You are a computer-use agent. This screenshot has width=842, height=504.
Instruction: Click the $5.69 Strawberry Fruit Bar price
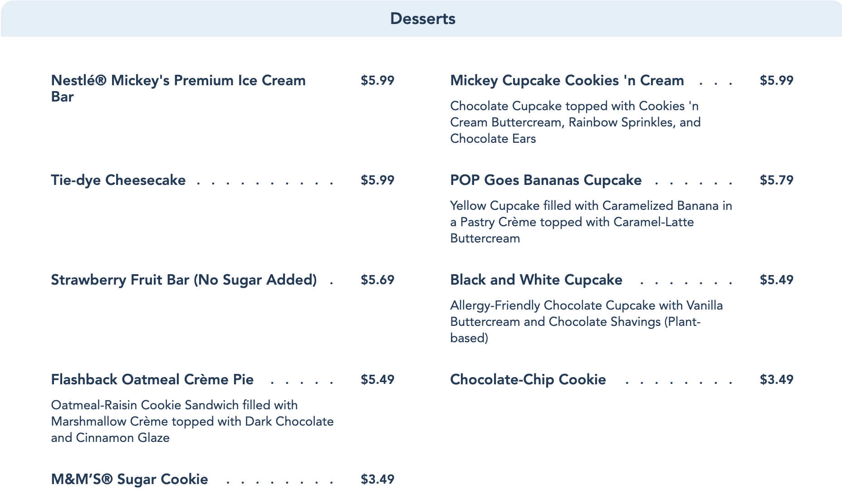[377, 280]
